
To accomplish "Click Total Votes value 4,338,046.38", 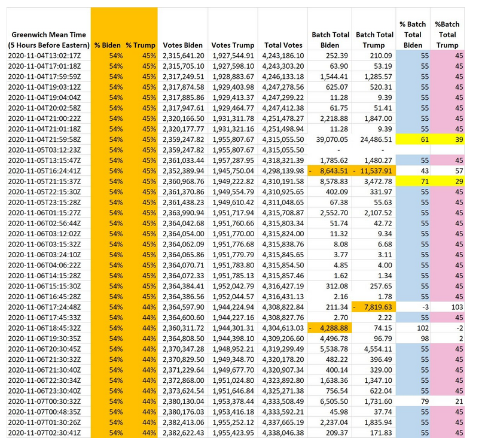I will coord(283,433).
